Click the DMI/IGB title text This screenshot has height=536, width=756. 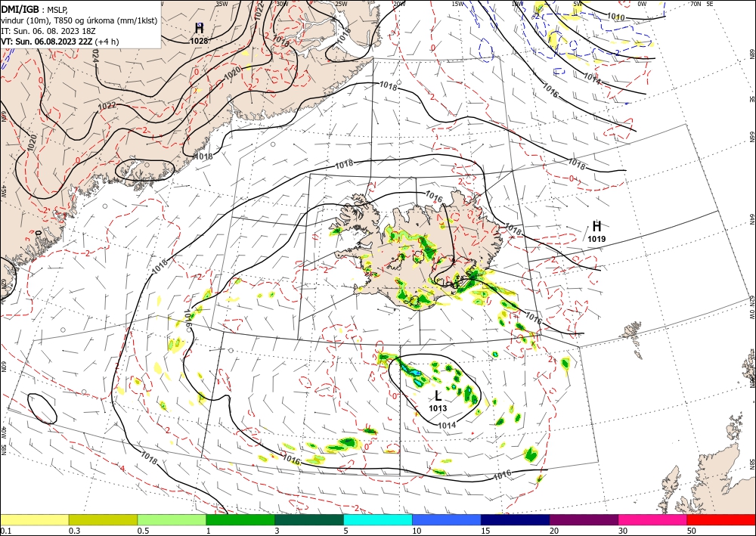click(20, 8)
